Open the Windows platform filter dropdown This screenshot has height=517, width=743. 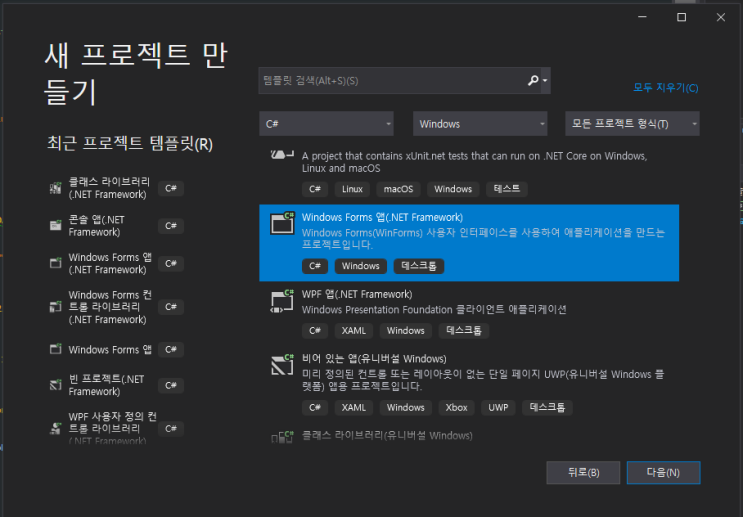(480, 124)
